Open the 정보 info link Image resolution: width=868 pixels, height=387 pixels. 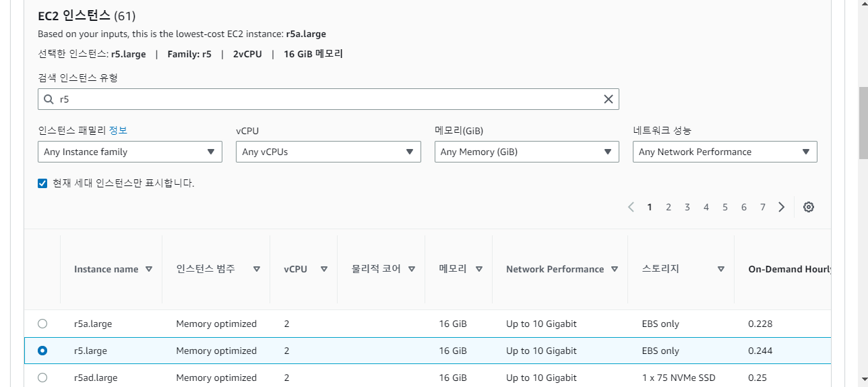coord(118,130)
